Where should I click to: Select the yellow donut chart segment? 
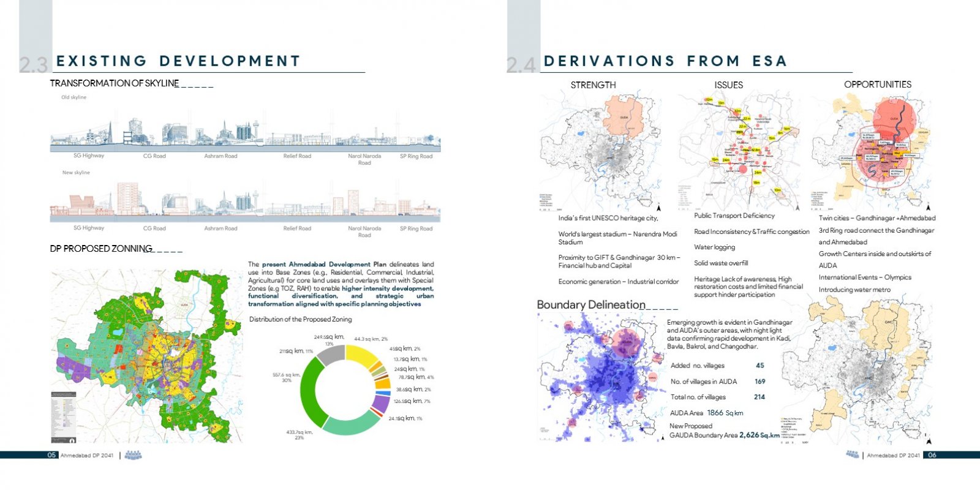361,356
